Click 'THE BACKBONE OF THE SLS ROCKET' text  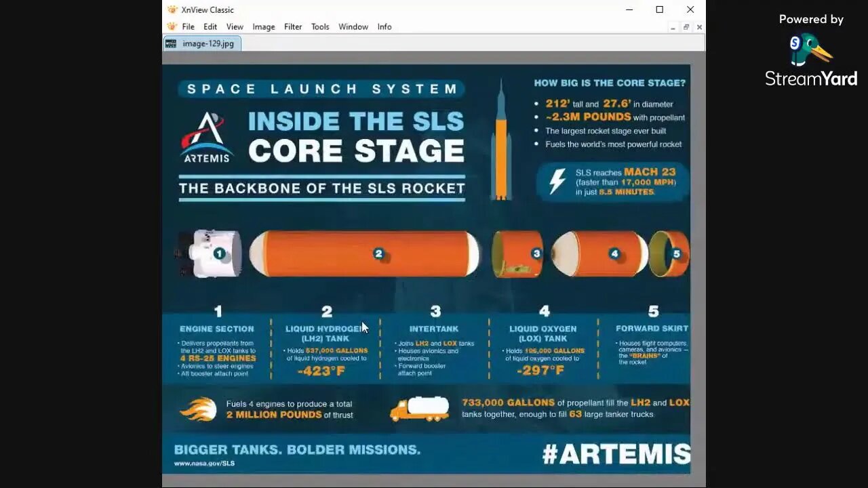click(x=322, y=188)
